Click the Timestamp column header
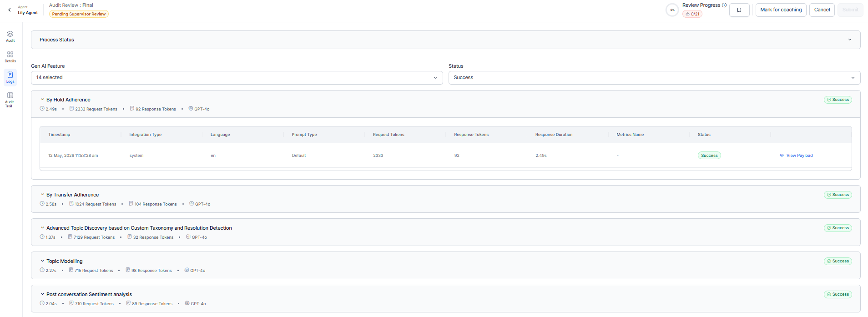868x317 pixels. pos(59,135)
